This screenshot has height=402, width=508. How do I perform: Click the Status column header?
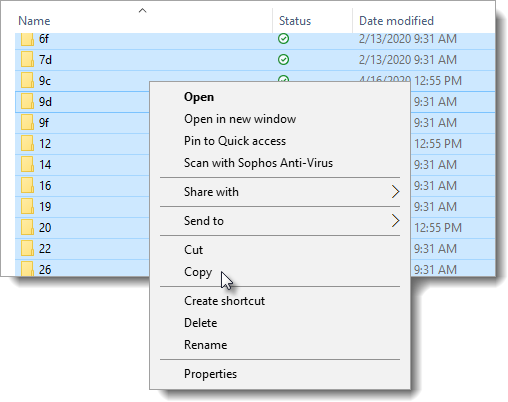[295, 21]
